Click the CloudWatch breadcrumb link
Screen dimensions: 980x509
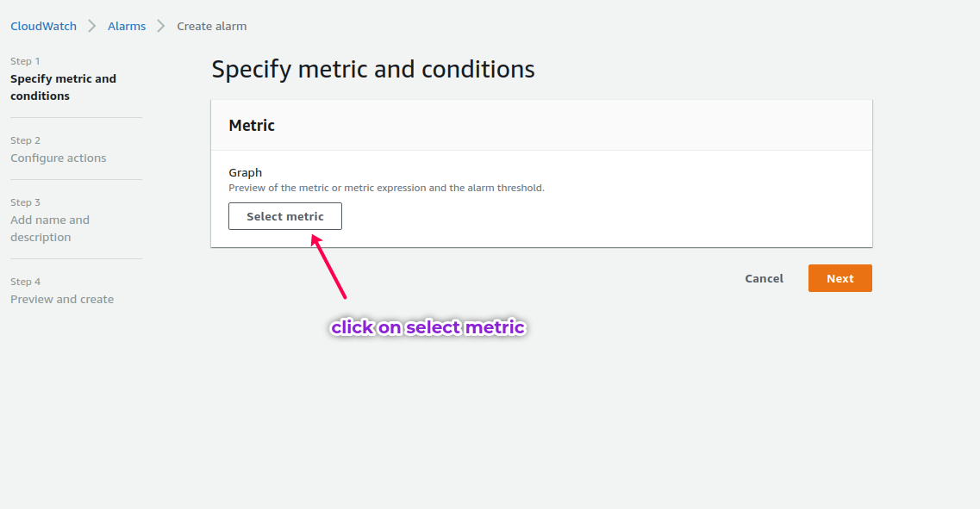[x=43, y=27]
